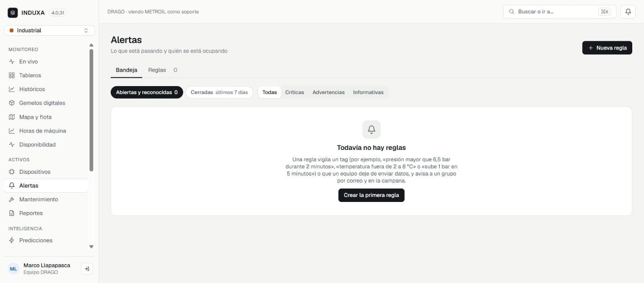This screenshot has height=283, width=644.
Task: Filter alerts by Advertencias
Action: (x=329, y=92)
